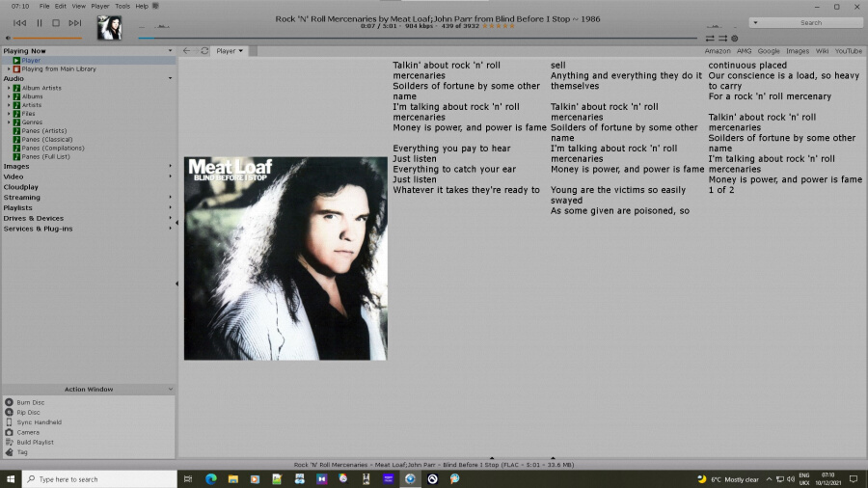Open the Edit menu
The width and height of the screenshot is (868, 488).
pos(61,6)
